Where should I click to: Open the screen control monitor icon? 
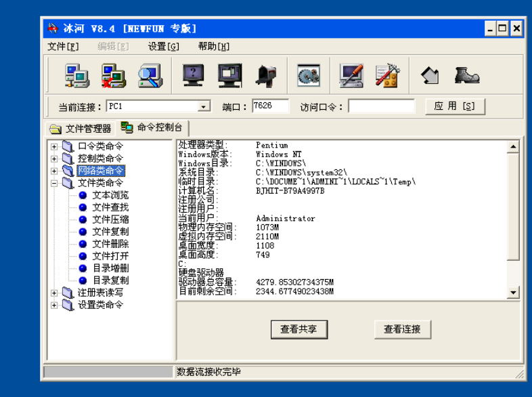pyautogui.click(x=229, y=75)
